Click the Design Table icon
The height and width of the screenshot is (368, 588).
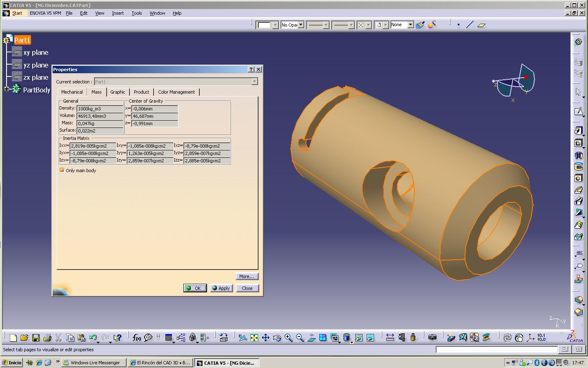click(169, 338)
